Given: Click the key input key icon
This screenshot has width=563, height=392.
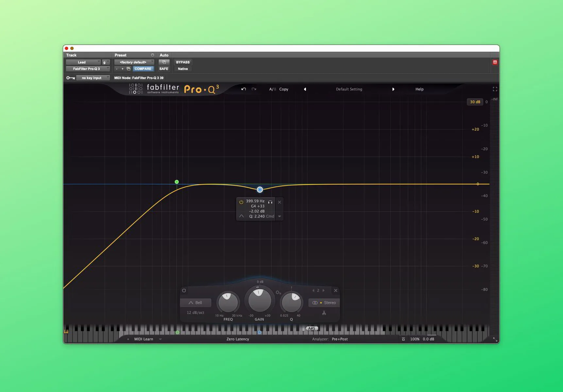Looking at the screenshot, I should 71,78.
